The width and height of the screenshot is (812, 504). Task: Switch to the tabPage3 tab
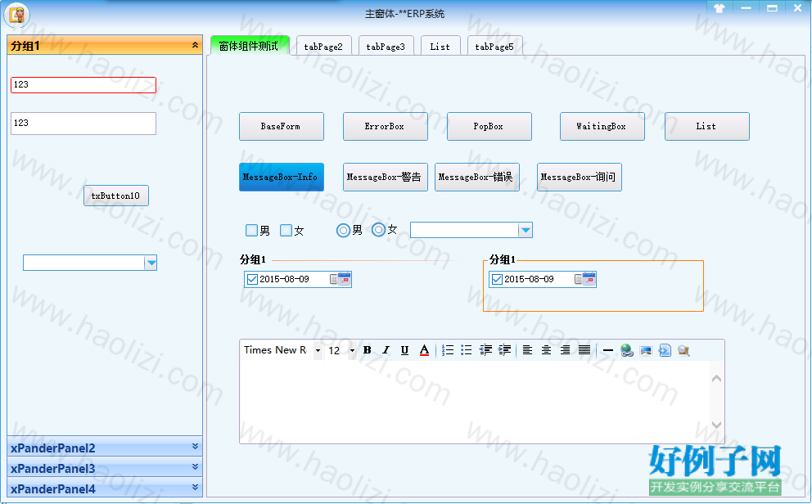pos(386,46)
